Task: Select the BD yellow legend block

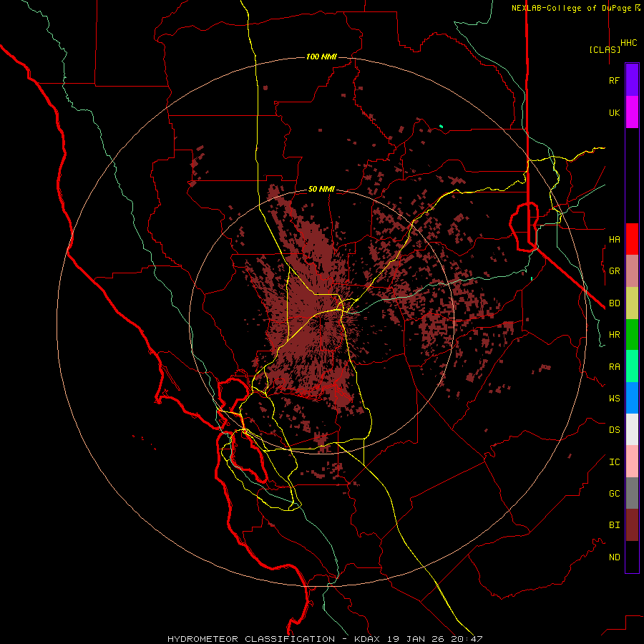Action: pyautogui.click(x=632, y=303)
